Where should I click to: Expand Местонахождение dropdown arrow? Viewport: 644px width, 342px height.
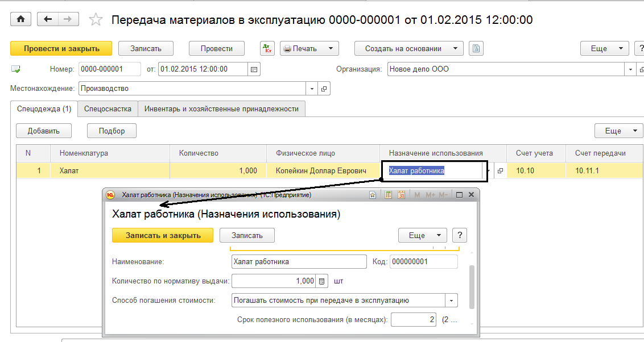311,89
